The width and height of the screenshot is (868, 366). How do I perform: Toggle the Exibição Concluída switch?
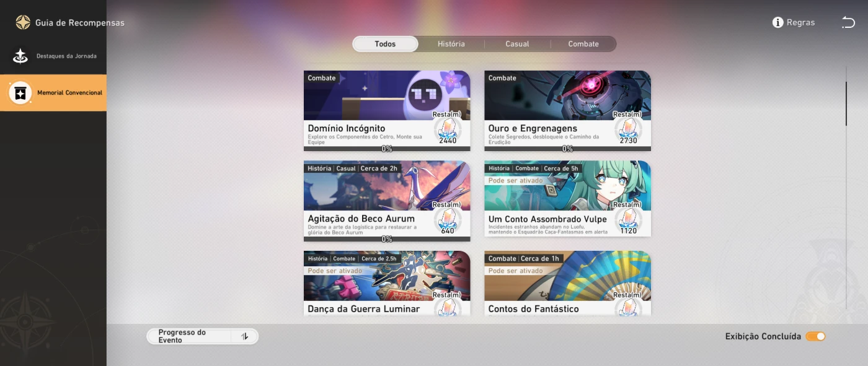815,336
